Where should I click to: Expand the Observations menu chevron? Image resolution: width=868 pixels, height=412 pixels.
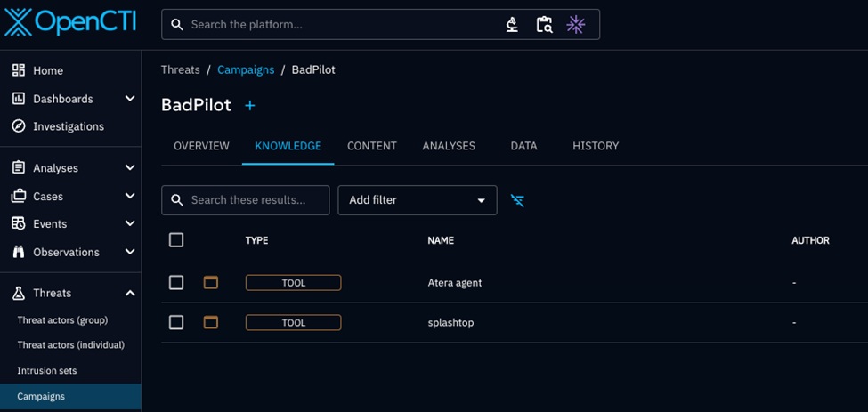(130, 252)
